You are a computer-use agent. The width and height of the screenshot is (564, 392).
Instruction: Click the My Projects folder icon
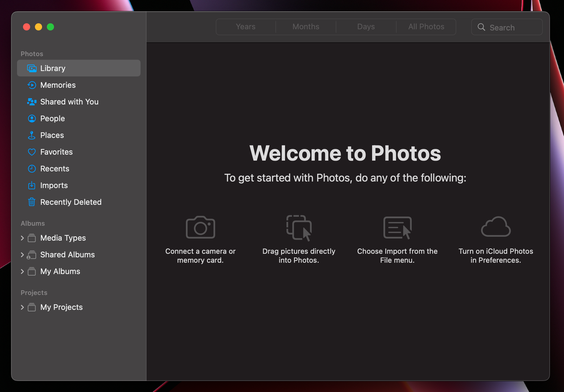pos(32,307)
